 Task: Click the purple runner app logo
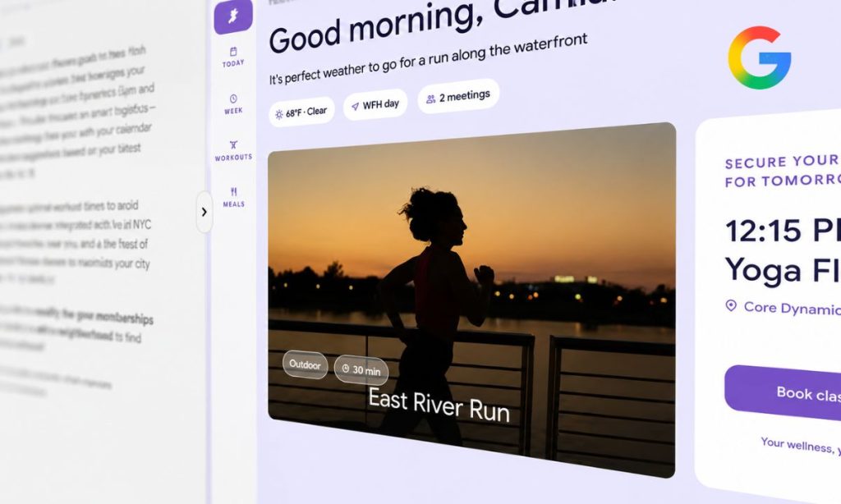click(x=233, y=16)
